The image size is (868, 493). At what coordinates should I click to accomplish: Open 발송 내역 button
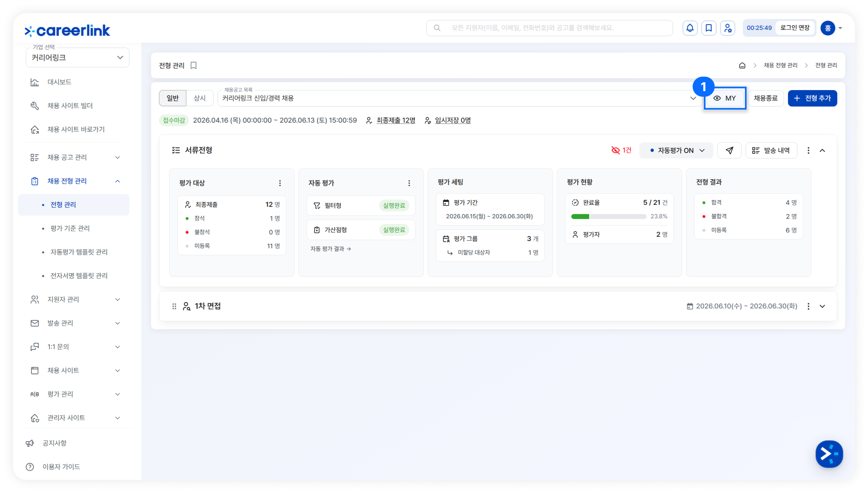(x=771, y=150)
